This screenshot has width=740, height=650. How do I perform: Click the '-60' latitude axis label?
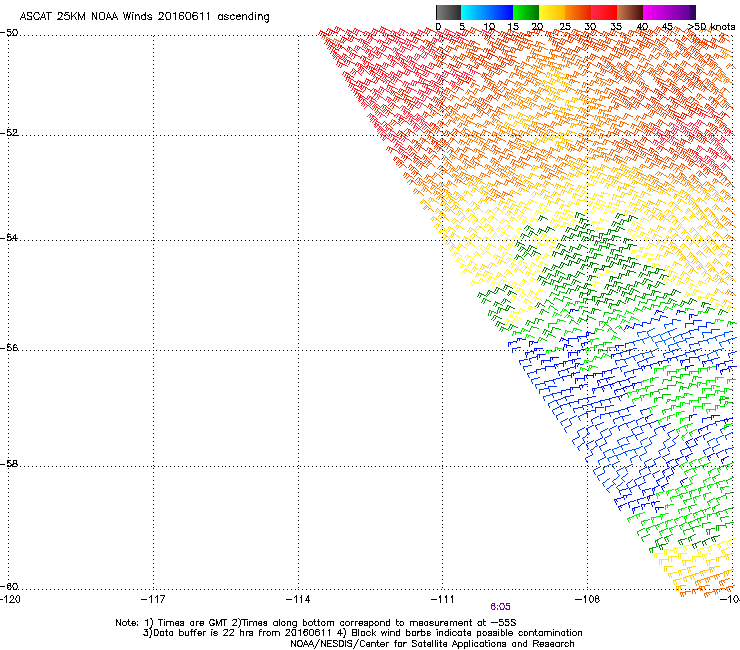click(x=9, y=586)
